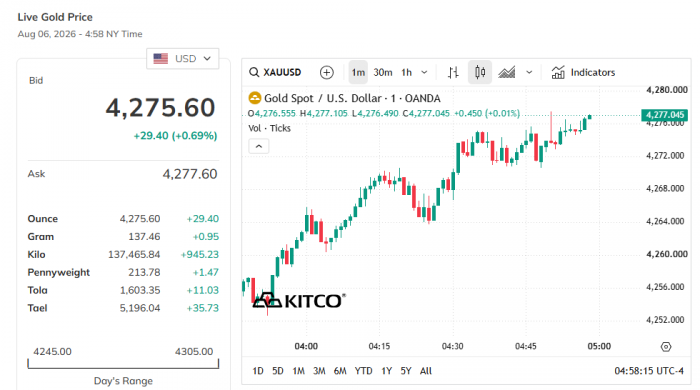Click the Gold Spot symbol logo
This screenshot has height=390, width=700.
[254, 98]
